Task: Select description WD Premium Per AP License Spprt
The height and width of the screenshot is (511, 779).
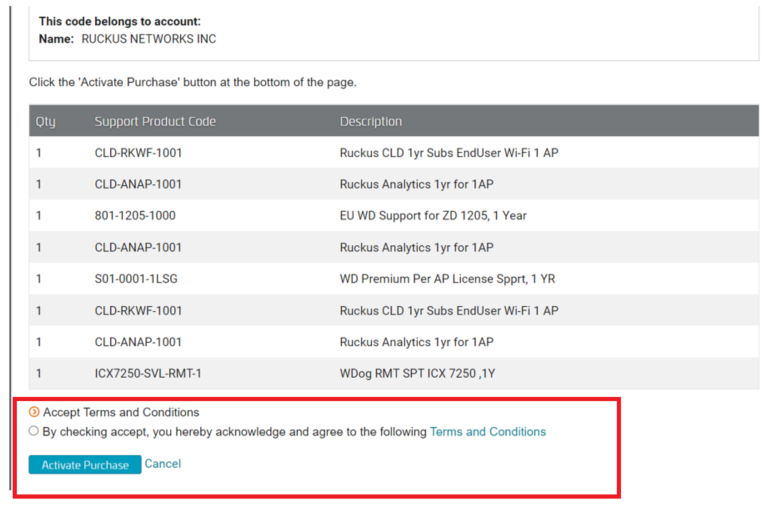Action: (x=448, y=279)
